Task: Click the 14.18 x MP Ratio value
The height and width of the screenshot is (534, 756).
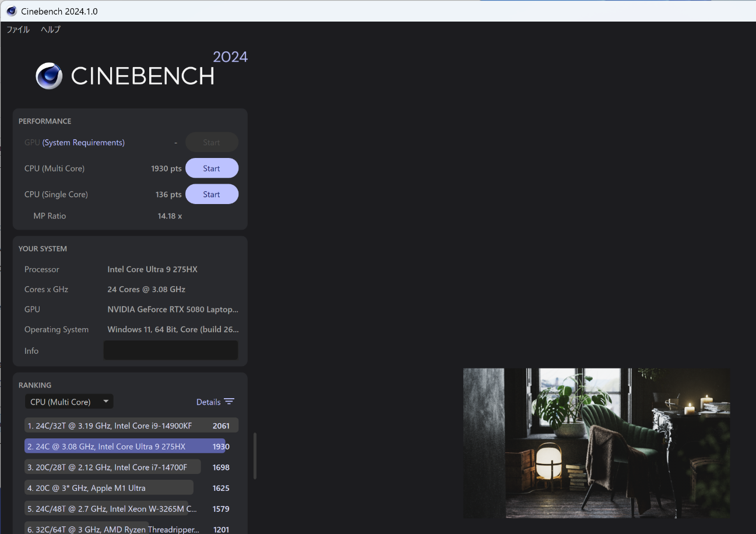Action: coord(170,216)
